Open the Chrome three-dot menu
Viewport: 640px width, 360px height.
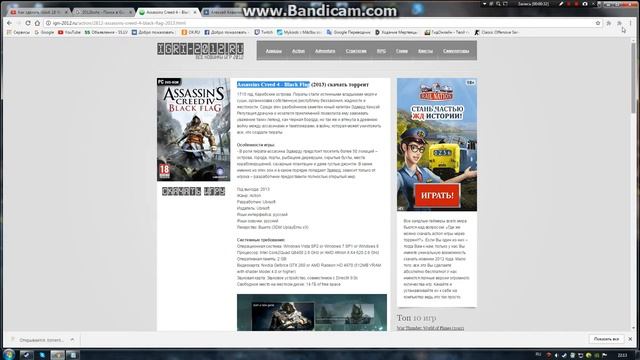(631, 23)
